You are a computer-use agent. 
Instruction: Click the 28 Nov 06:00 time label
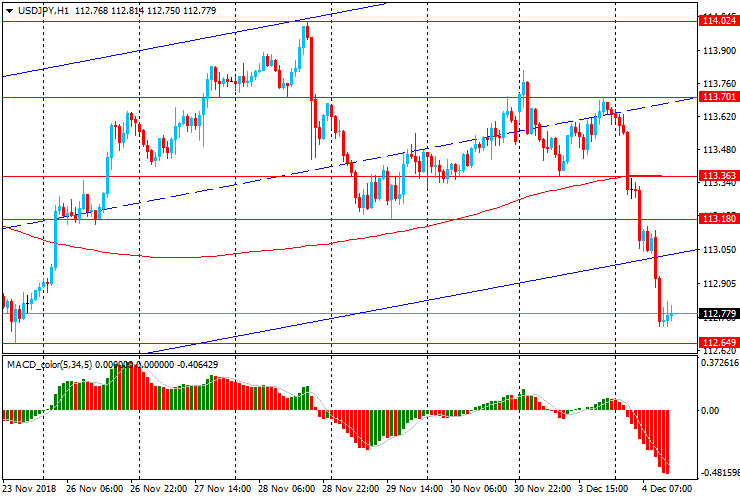coord(287,489)
